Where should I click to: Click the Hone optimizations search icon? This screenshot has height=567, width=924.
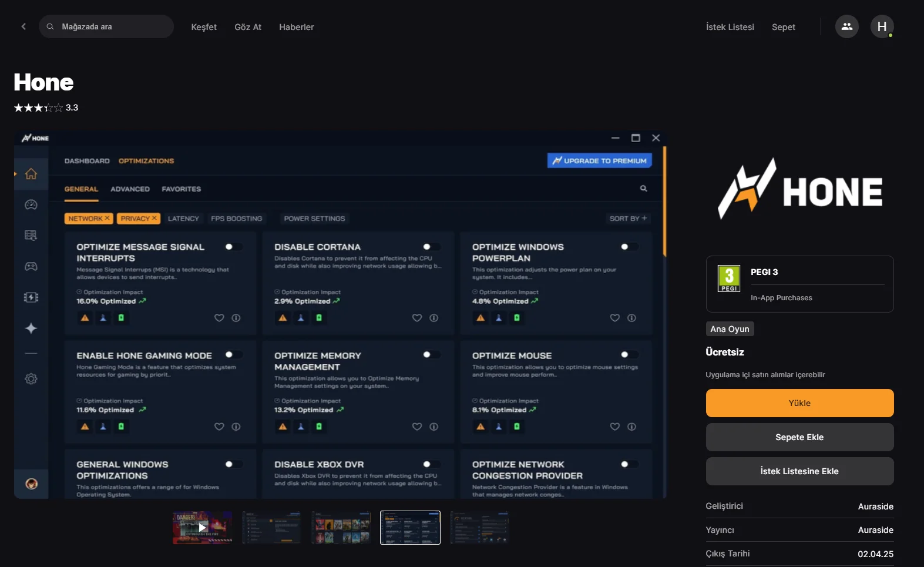click(643, 189)
